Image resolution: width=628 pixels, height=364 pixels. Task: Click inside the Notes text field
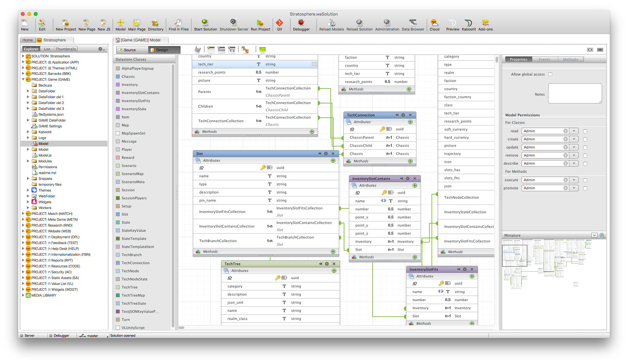[575, 93]
